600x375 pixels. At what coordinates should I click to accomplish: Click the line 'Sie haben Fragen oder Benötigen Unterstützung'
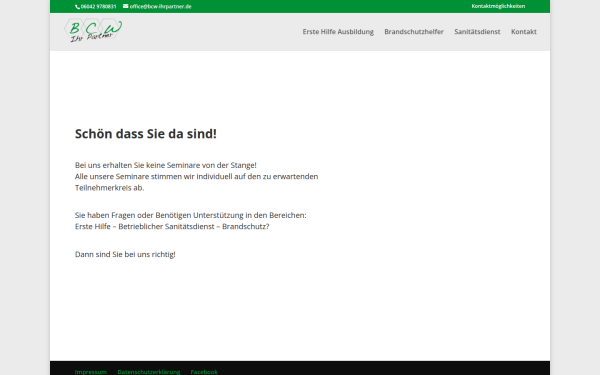point(160,215)
